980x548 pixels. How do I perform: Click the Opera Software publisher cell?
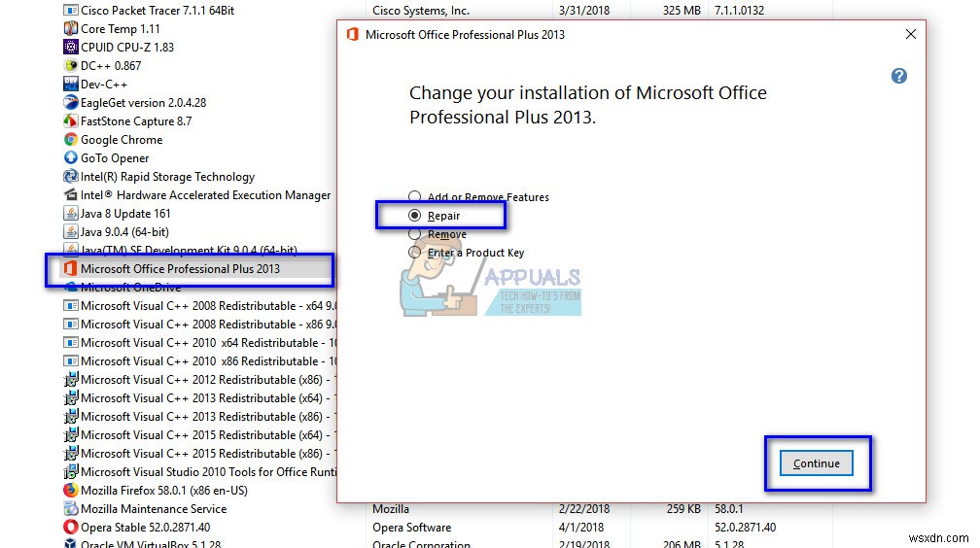click(x=411, y=528)
